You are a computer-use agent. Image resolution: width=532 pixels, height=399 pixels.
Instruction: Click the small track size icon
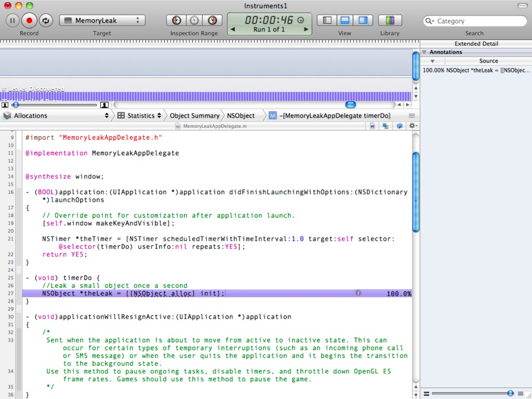(5, 105)
